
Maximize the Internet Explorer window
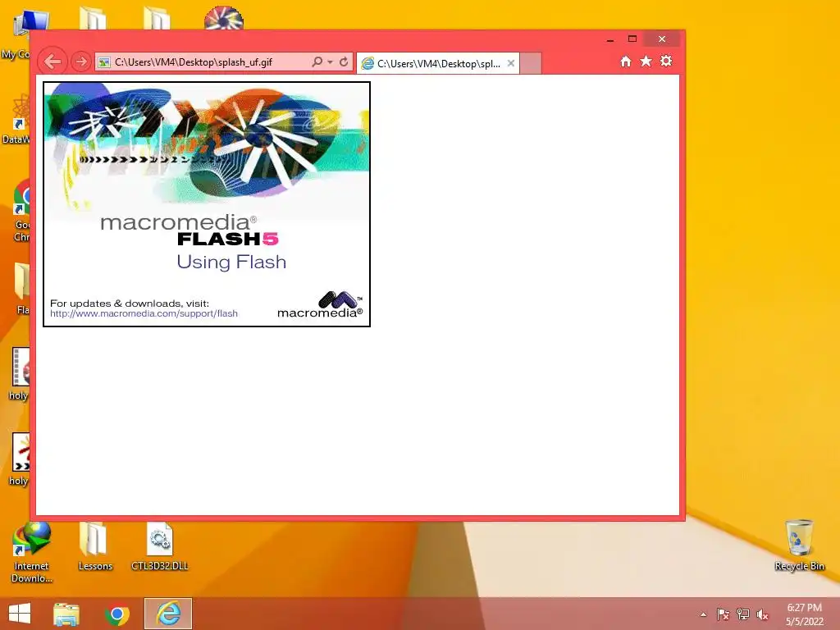click(x=632, y=39)
